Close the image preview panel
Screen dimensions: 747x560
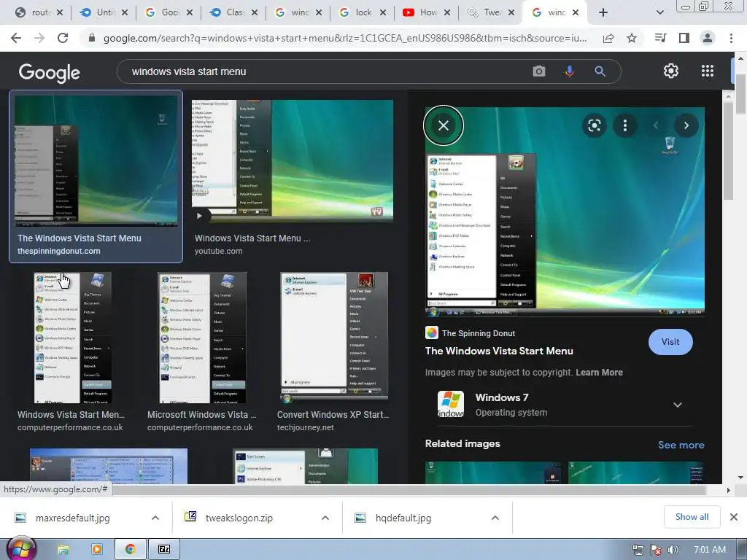(x=444, y=125)
